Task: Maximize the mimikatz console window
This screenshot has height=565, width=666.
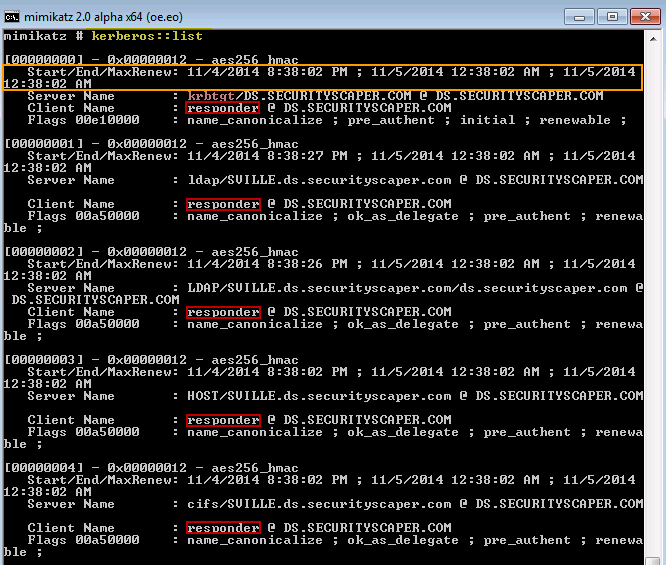Action: point(612,17)
